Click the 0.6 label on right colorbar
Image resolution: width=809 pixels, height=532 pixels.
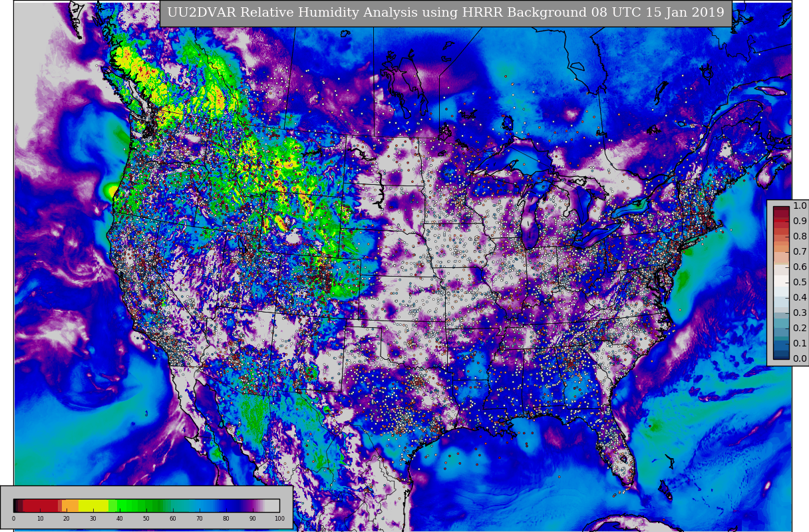(x=800, y=267)
